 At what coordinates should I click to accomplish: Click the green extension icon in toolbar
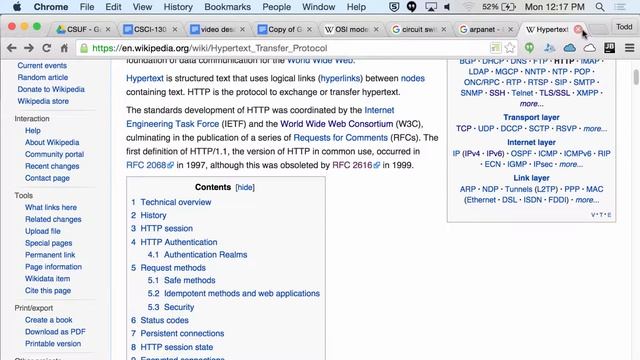(529, 48)
